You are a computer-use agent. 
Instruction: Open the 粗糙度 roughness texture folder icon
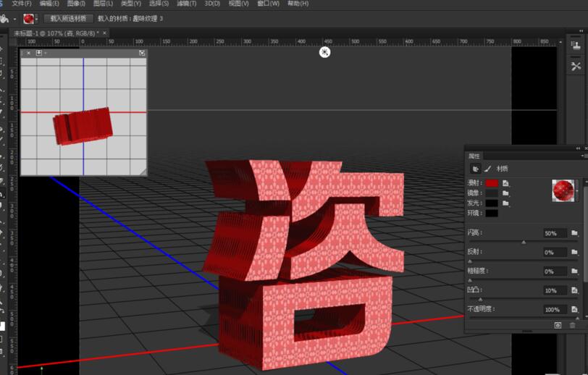(574, 271)
